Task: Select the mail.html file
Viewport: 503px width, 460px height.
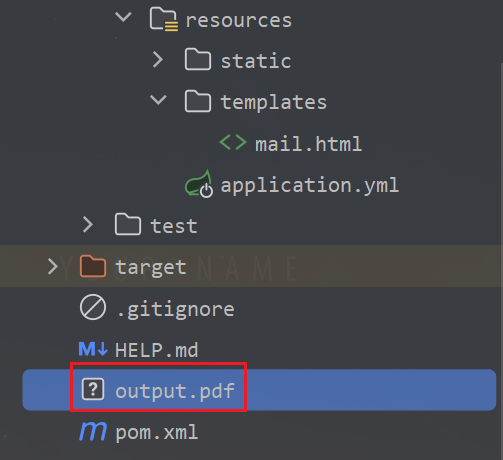Action: point(308,144)
